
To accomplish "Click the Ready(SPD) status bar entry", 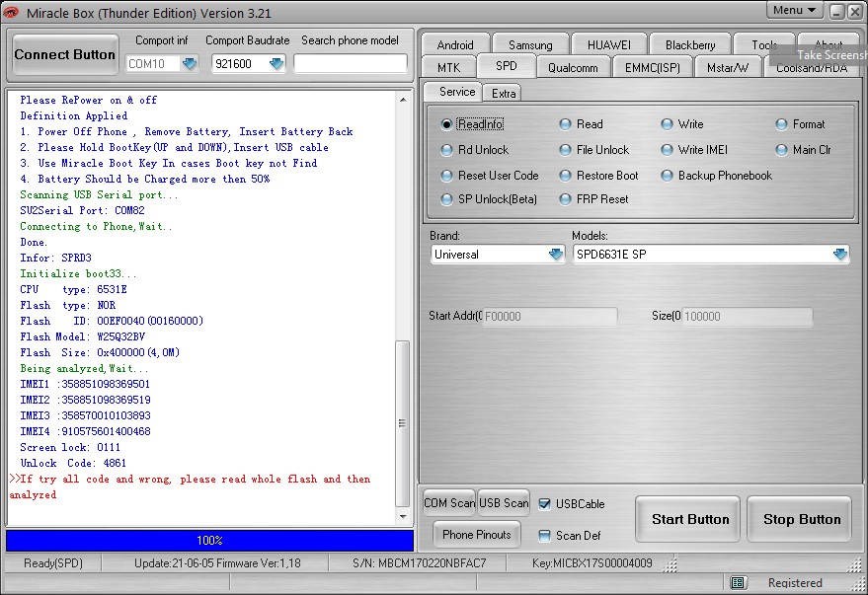I will [x=53, y=562].
